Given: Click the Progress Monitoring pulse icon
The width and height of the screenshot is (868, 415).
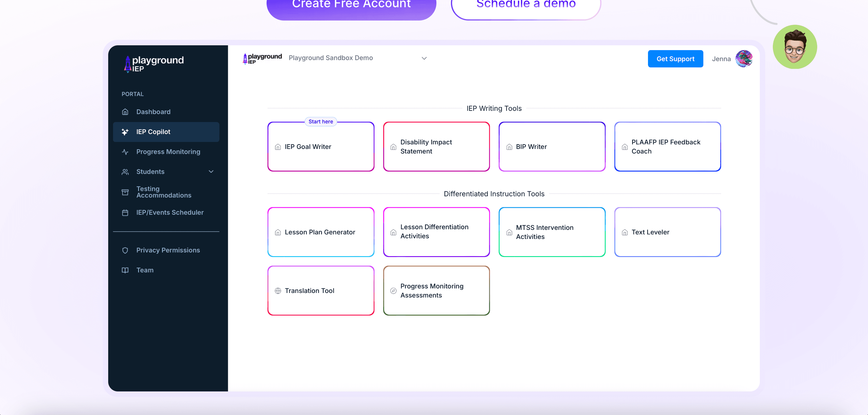Looking at the screenshot, I should click(125, 152).
